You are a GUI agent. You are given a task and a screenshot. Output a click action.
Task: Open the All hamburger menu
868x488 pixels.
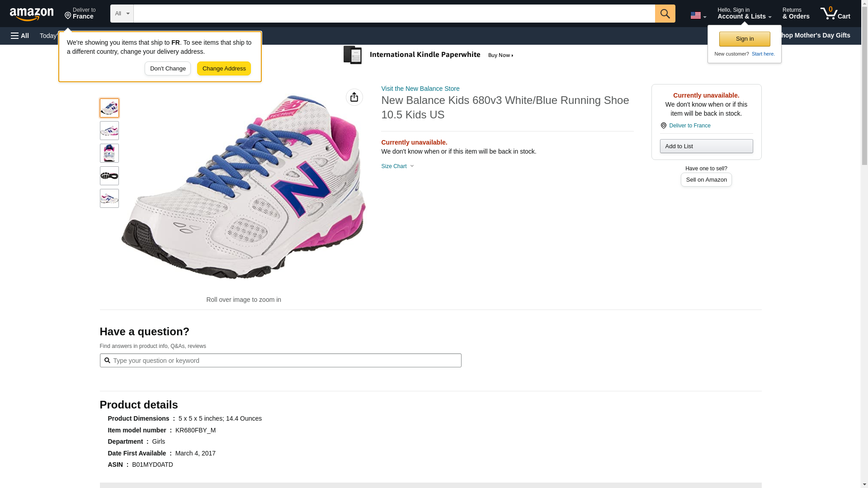point(20,36)
